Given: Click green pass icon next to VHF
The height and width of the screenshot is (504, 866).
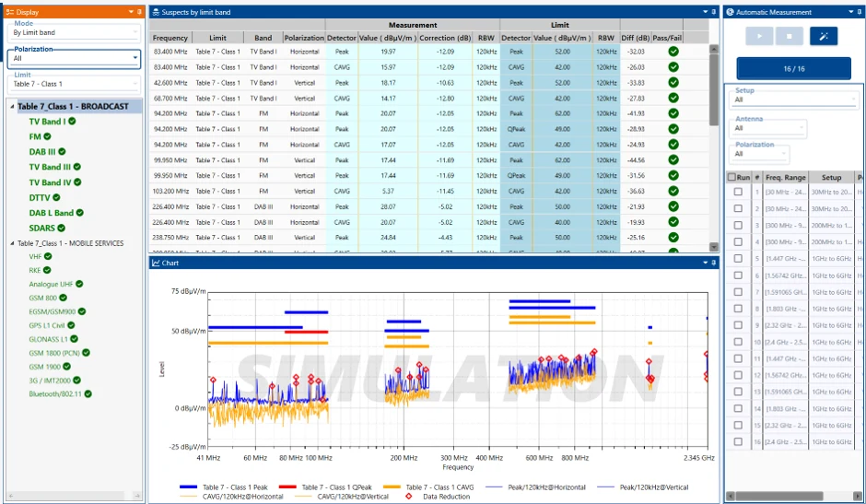Looking at the screenshot, I should pos(48,256).
